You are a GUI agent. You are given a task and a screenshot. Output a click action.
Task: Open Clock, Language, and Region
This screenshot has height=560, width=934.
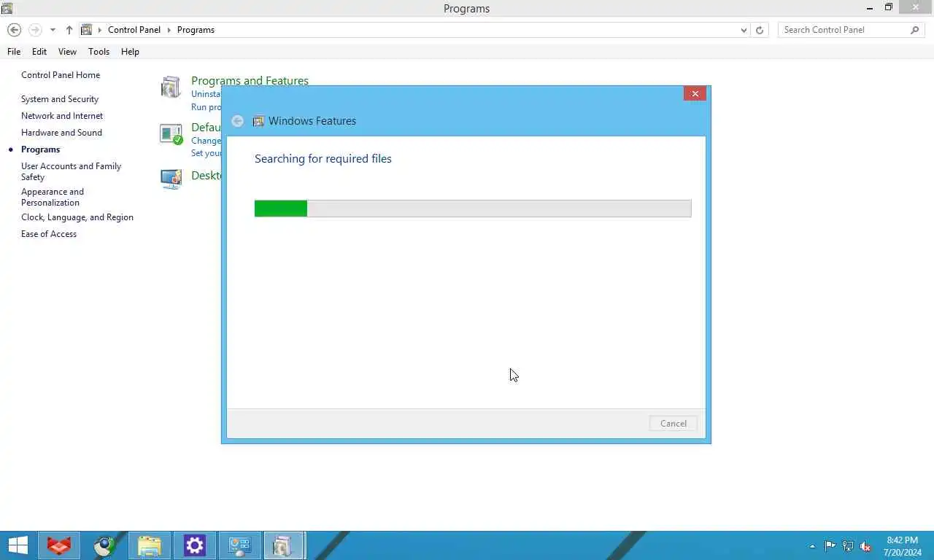77,217
